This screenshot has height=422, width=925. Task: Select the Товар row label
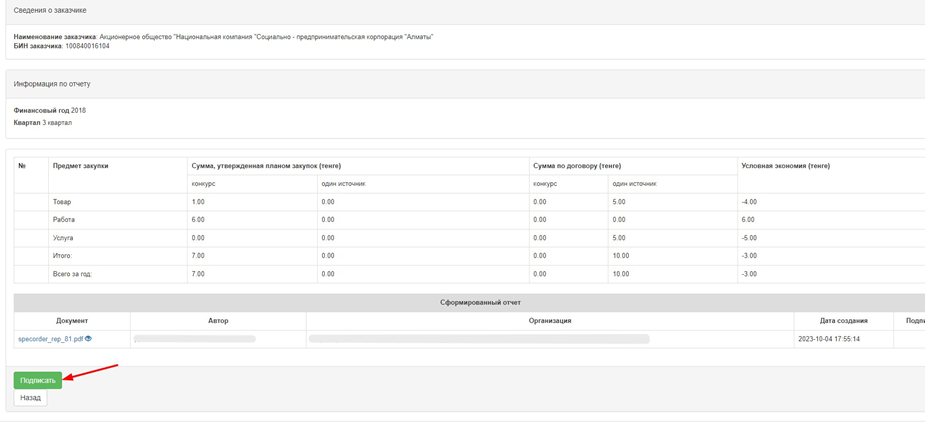tap(63, 202)
